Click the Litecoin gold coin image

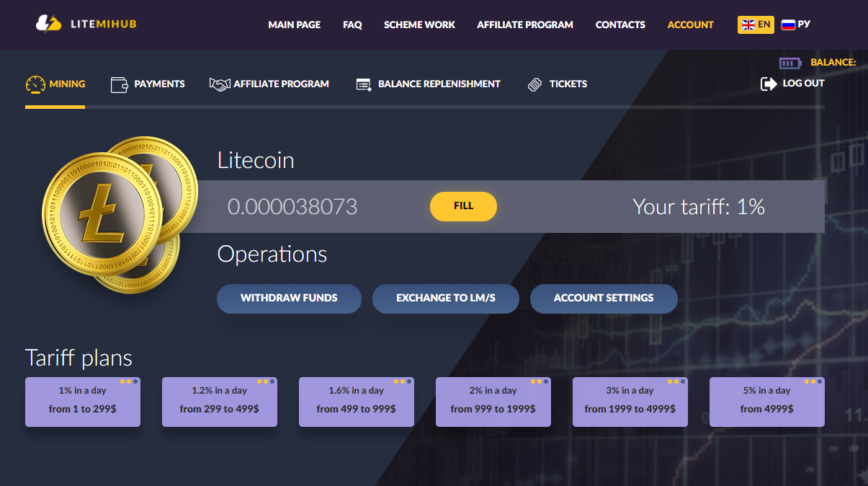point(120,215)
